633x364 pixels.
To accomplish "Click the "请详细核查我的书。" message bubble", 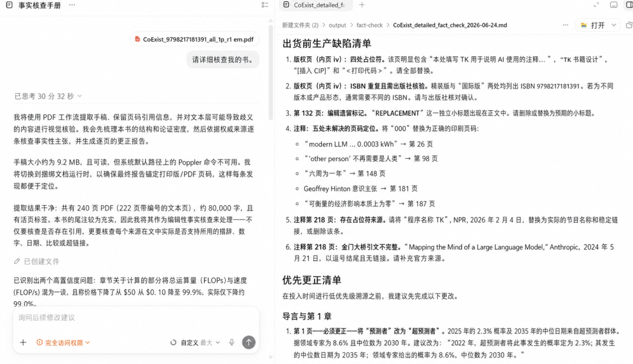I will [x=223, y=60].
